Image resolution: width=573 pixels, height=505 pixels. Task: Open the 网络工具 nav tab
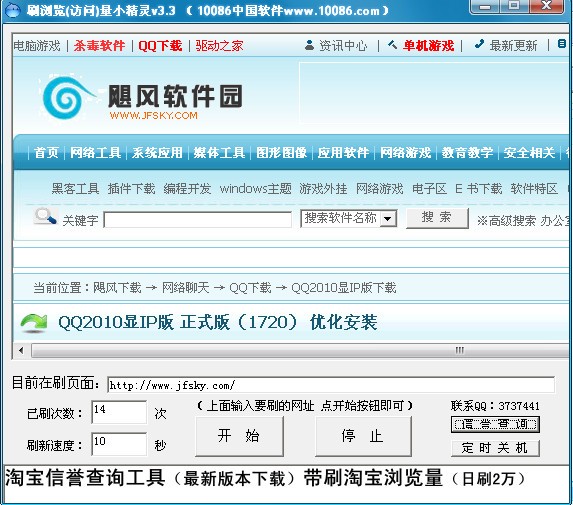95,153
